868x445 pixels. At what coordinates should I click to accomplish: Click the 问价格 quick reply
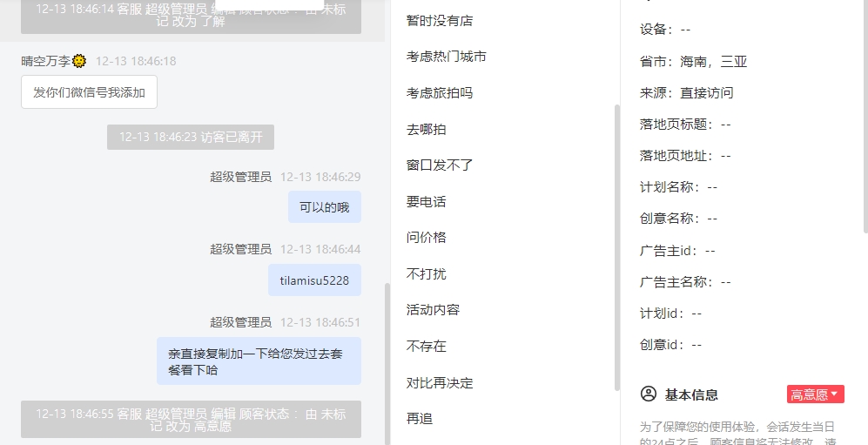point(427,238)
